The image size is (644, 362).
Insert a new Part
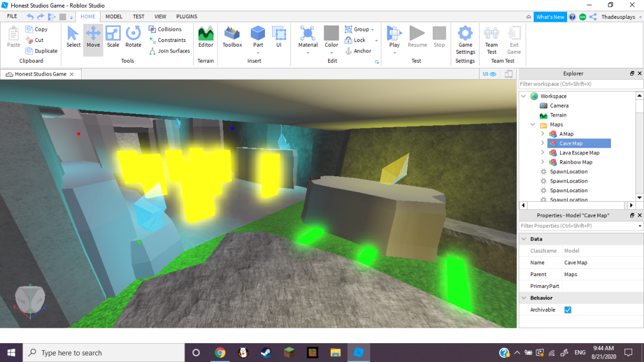[258, 37]
